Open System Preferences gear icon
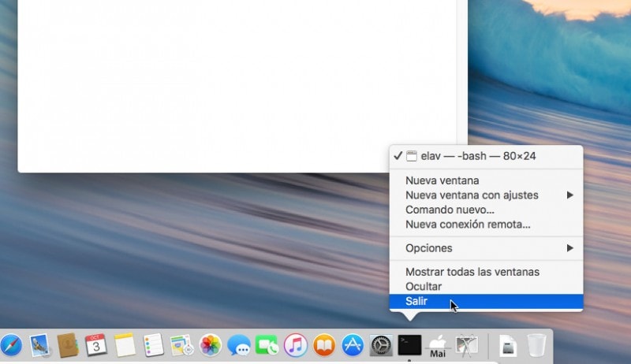 tap(381, 345)
